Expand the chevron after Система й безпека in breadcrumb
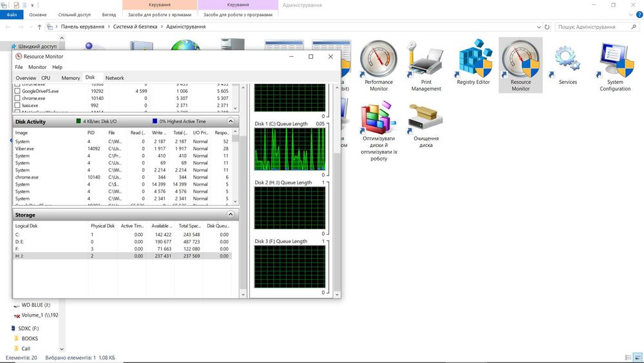Viewport: 644px width, 363px height. (x=162, y=26)
